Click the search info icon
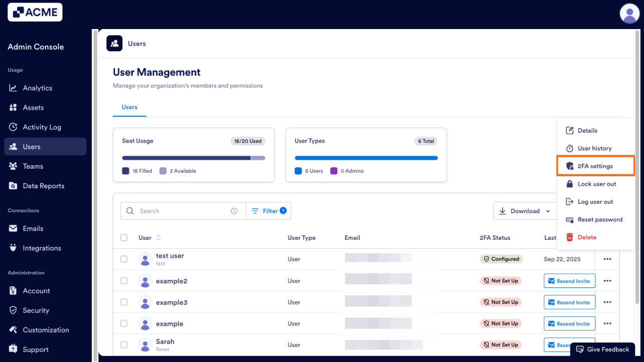The image size is (644, 362). pyautogui.click(x=234, y=211)
